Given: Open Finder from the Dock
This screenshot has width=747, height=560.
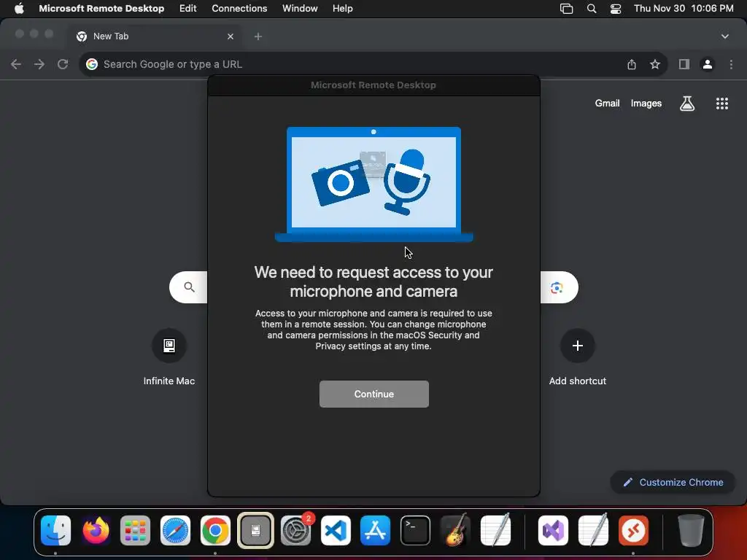Looking at the screenshot, I should coord(55,530).
